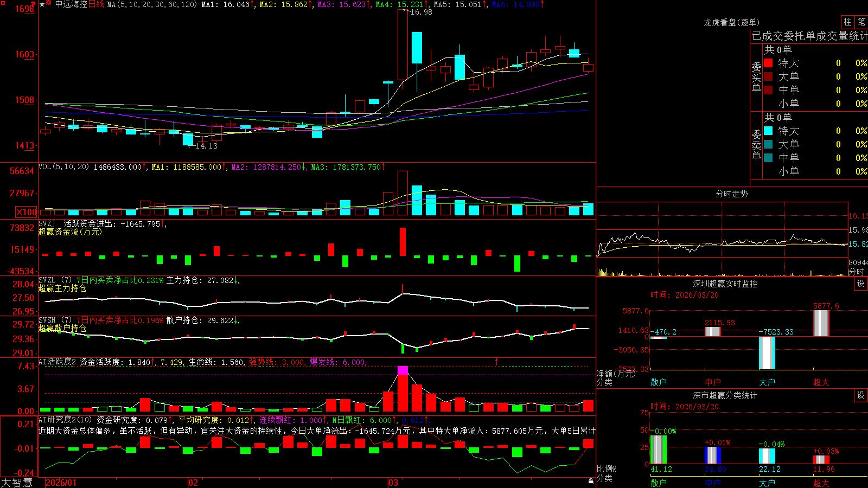Click the 超大 5877.6 bar in 实时监控
Screen dimensions: 868x488
(x=821, y=323)
